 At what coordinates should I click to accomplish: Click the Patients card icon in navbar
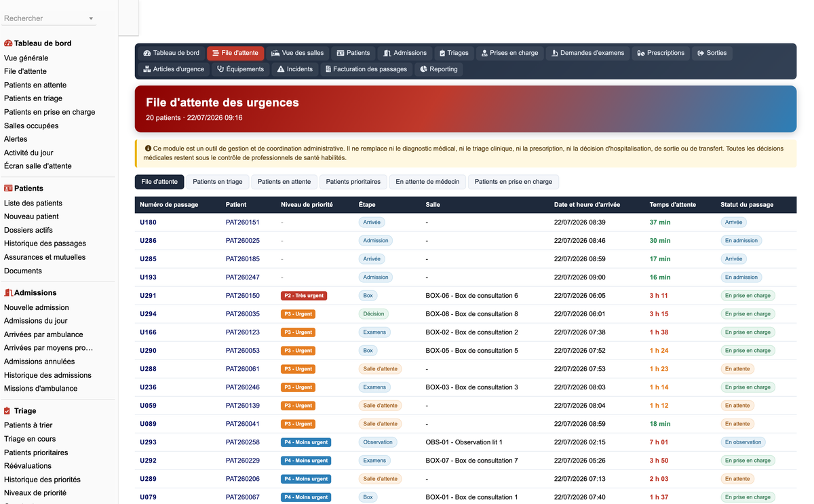[x=341, y=53]
